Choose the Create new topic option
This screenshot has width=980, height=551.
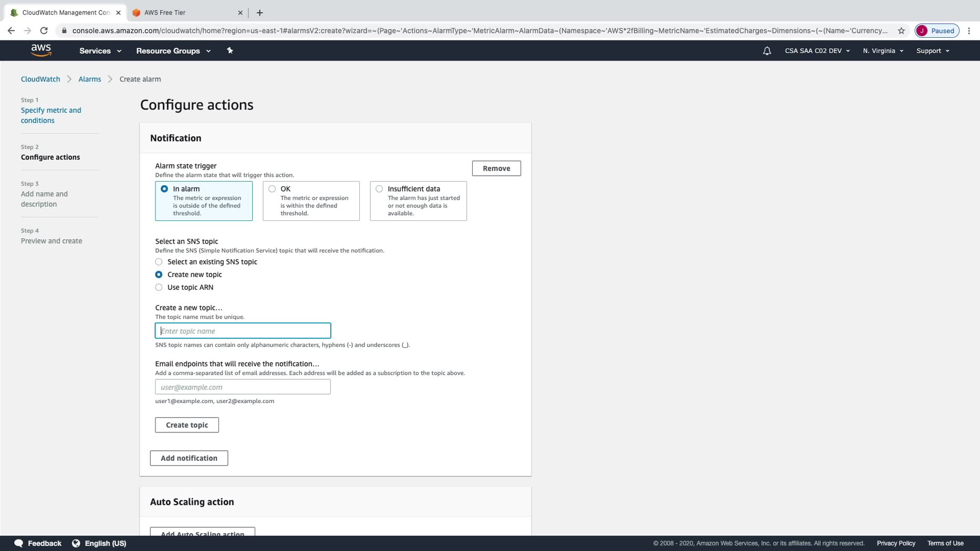pyautogui.click(x=159, y=274)
